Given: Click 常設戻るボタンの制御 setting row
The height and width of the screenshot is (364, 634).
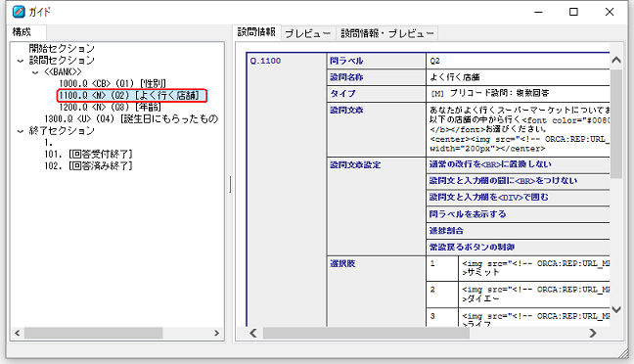Looking at the screenshot, I should (x=518, y=248).
